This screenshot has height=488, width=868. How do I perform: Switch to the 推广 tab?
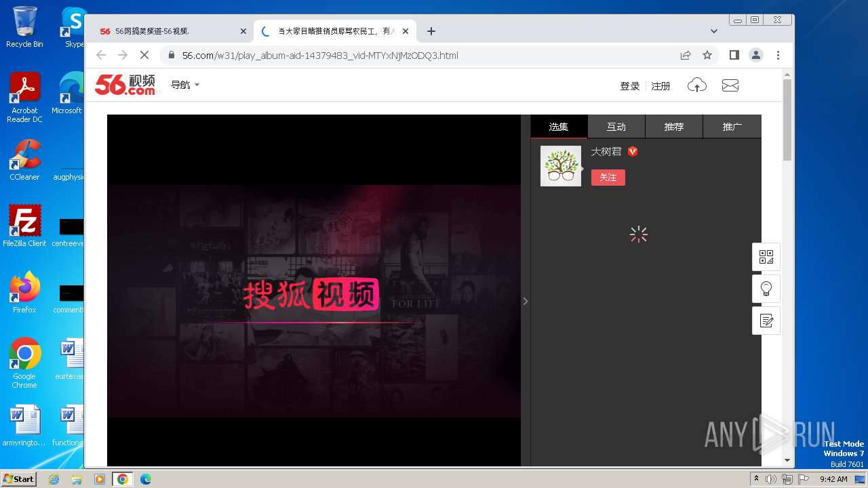pyautogui.click(x=732, y=127)
